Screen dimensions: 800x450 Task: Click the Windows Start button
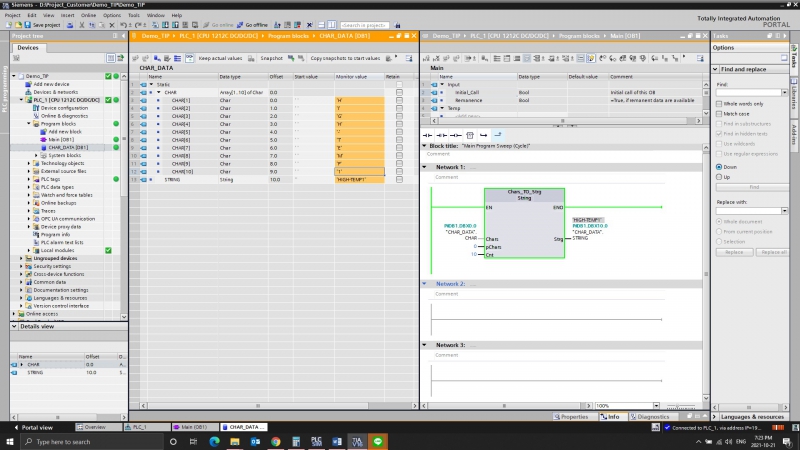[10, 441]
